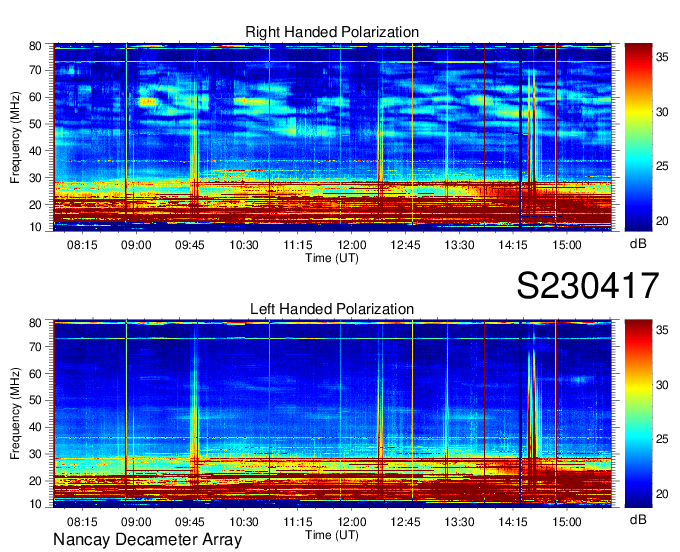Click "70" MHz tick on Right Handed frequency axis
Viewport: 680px width, 552px height.
(x=35, y=70)
